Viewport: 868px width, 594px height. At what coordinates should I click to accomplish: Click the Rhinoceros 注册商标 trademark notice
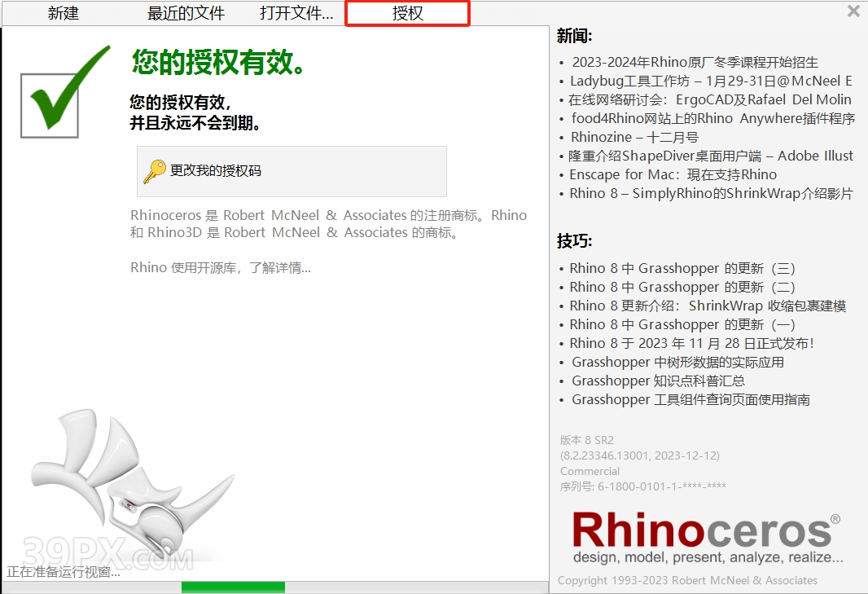click(x=328, y=224)
